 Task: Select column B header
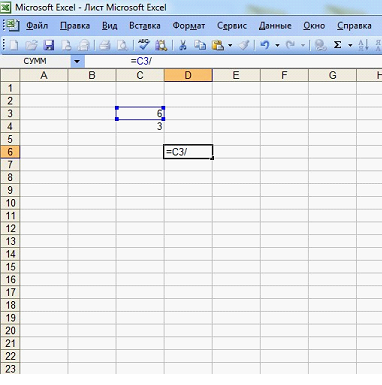pos(92,75)
